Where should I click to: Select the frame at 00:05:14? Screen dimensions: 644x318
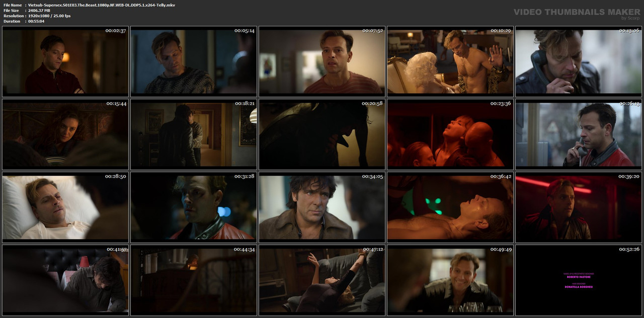tap(194, 61)
